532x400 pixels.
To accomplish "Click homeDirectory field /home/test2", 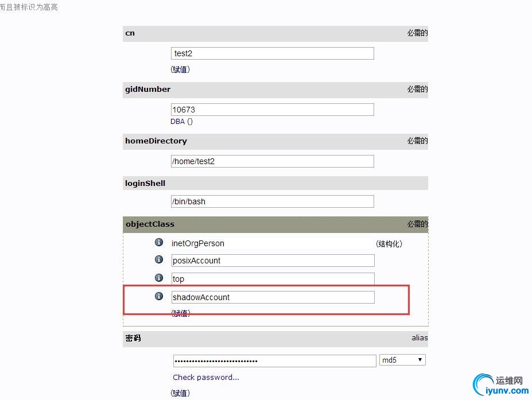I will click(x=273, y=161).
